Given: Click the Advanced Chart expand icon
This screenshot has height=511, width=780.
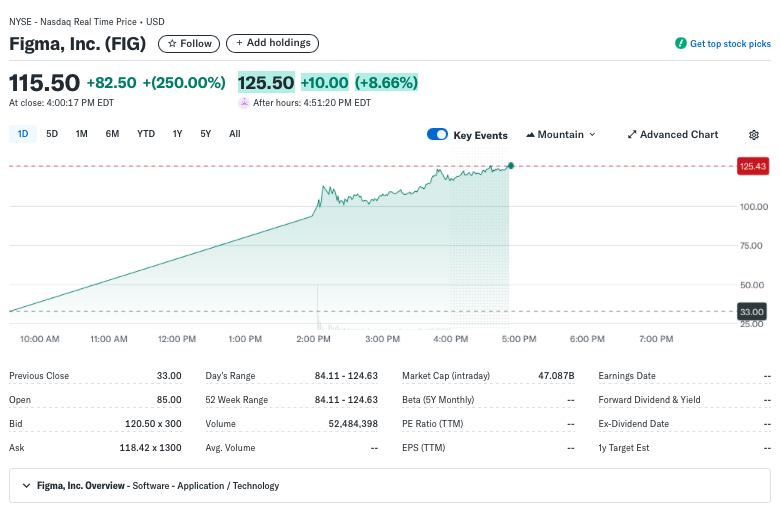Looking at the screenshot, I should (x=632, y=135).
